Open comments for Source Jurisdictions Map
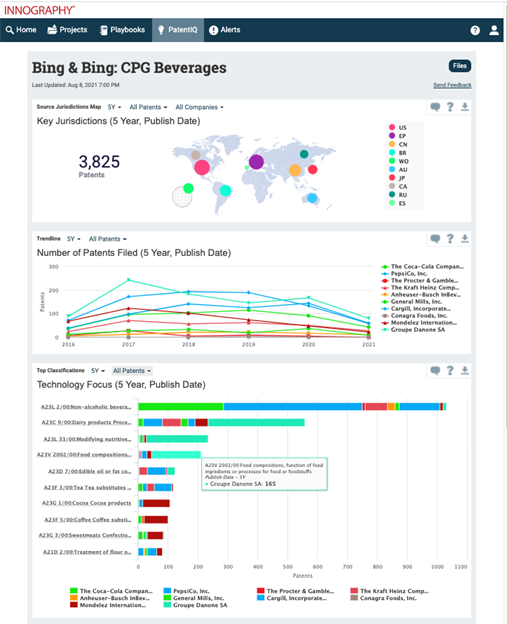The width and height of the screenshot is (507, 624). point(435,107)
